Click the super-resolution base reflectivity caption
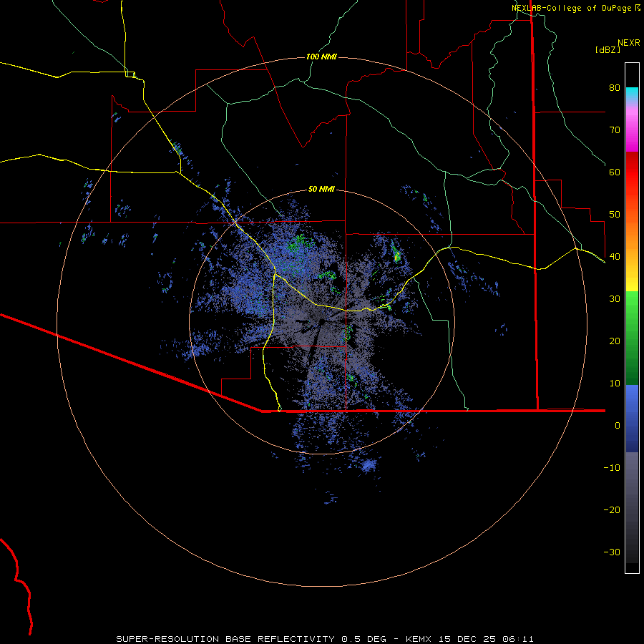Viewport: 644px width, 644px height. (325, 639)
